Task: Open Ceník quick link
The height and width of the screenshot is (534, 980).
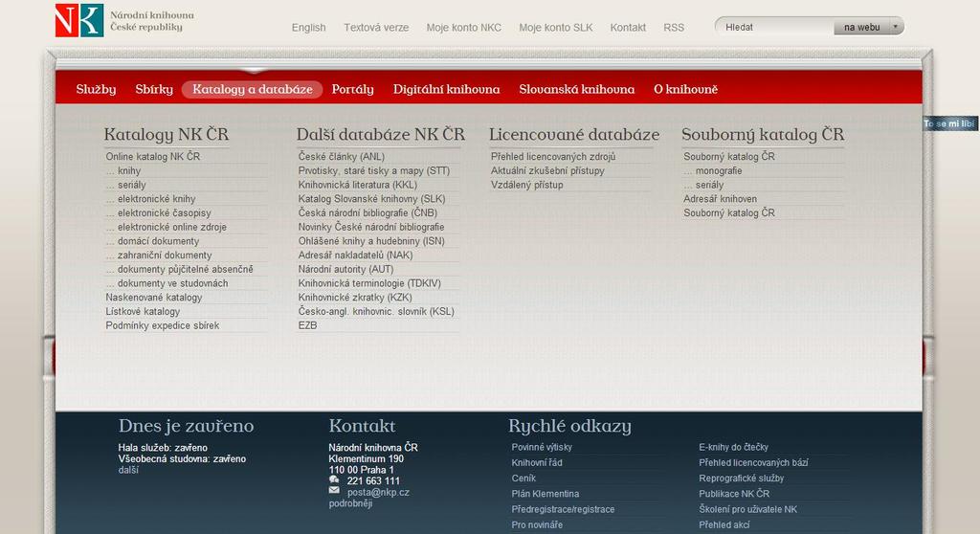Action: point(523,478)
